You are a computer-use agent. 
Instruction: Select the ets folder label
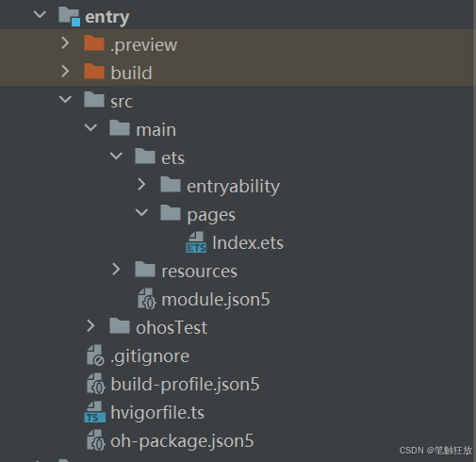click(x=172, y=158)
